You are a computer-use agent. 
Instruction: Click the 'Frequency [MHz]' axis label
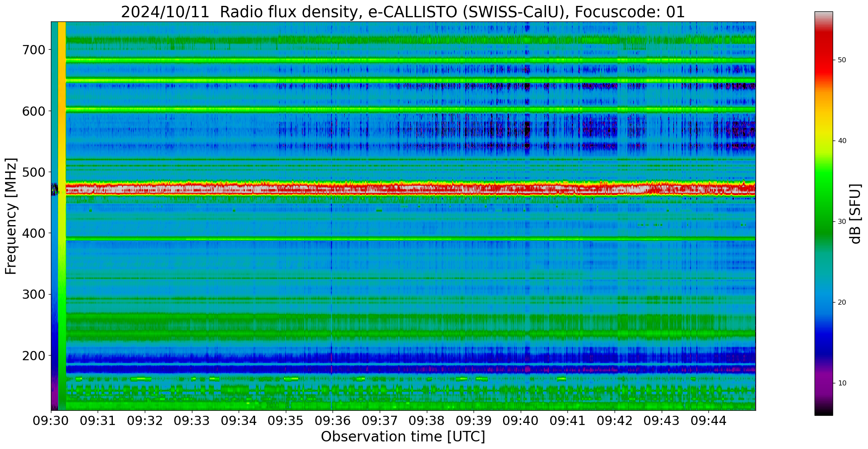click(11, 216)
